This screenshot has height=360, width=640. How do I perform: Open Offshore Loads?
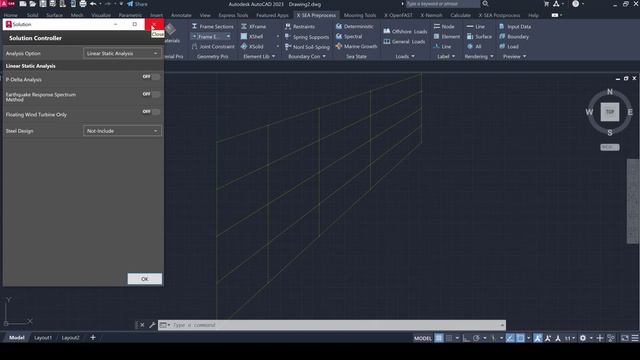coord(405,31)
